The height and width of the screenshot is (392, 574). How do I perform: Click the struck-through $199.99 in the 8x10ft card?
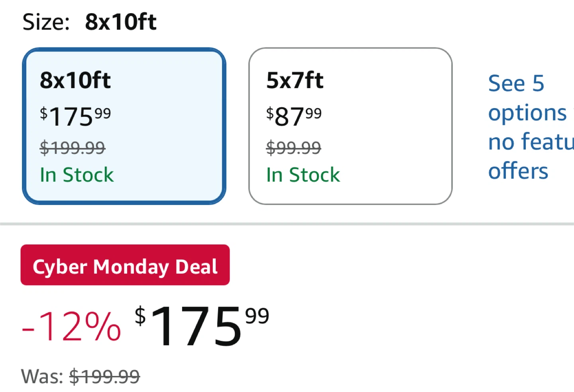pyautogui.click(x=73, y=148)
